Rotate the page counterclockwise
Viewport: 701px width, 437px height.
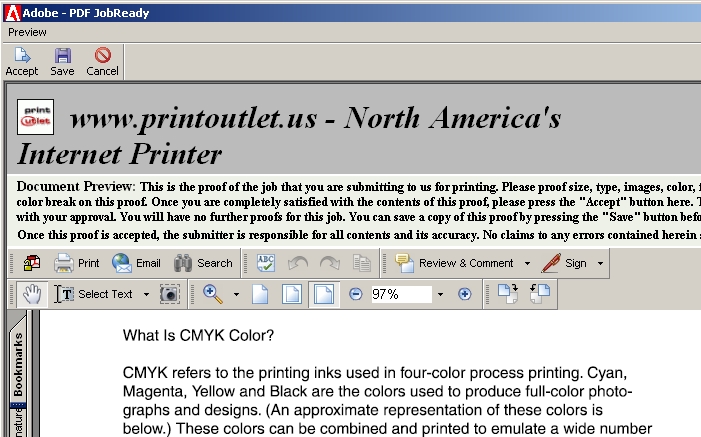[540, 294]
